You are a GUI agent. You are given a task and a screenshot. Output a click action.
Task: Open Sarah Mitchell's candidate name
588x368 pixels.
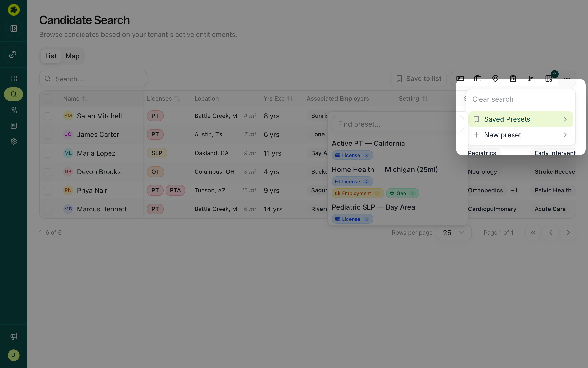point(99,116)
